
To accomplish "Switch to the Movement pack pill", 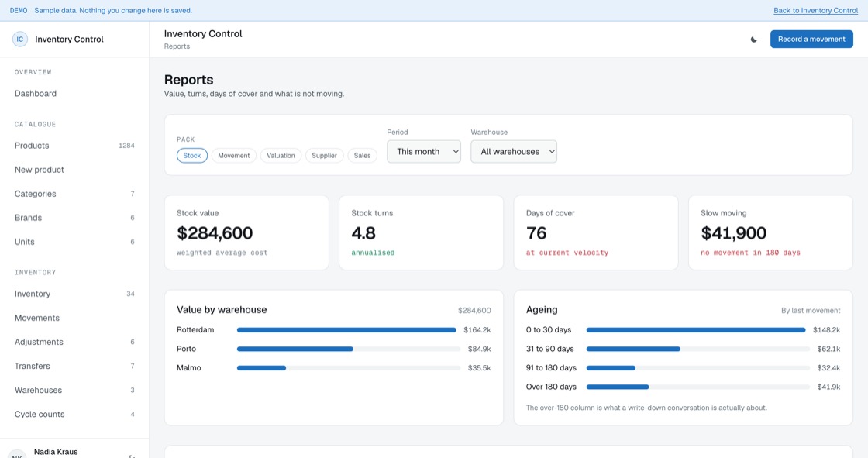I will point(233,156).
